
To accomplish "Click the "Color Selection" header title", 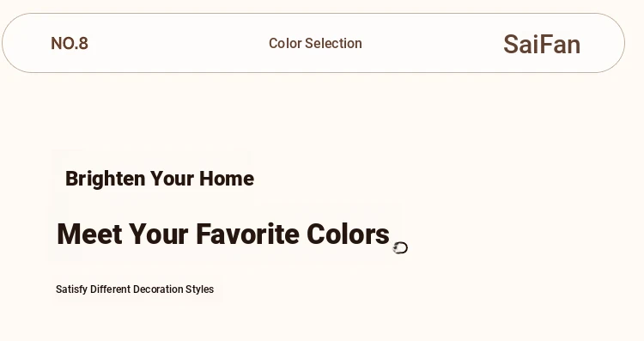I will (x=315, y=43).
